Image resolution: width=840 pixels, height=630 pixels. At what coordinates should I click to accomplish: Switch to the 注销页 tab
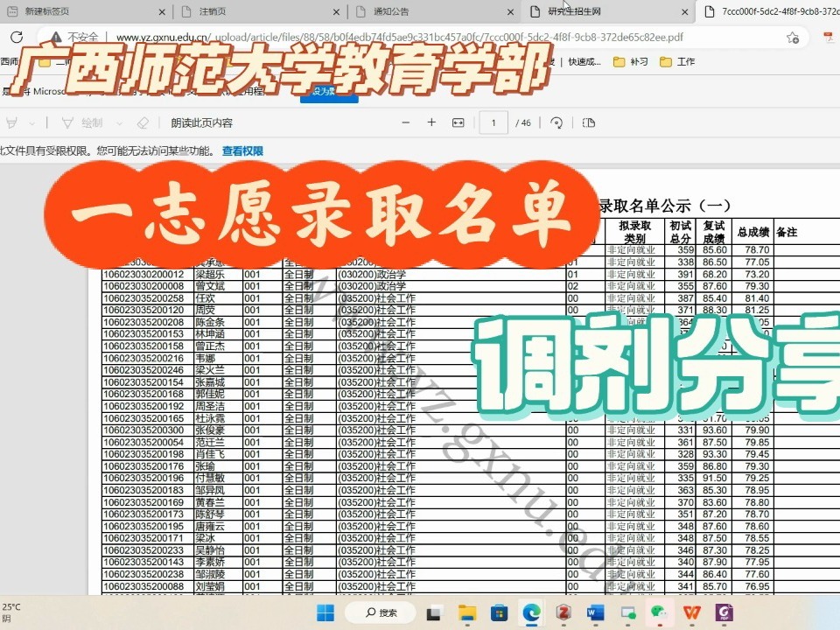(259, 11)
